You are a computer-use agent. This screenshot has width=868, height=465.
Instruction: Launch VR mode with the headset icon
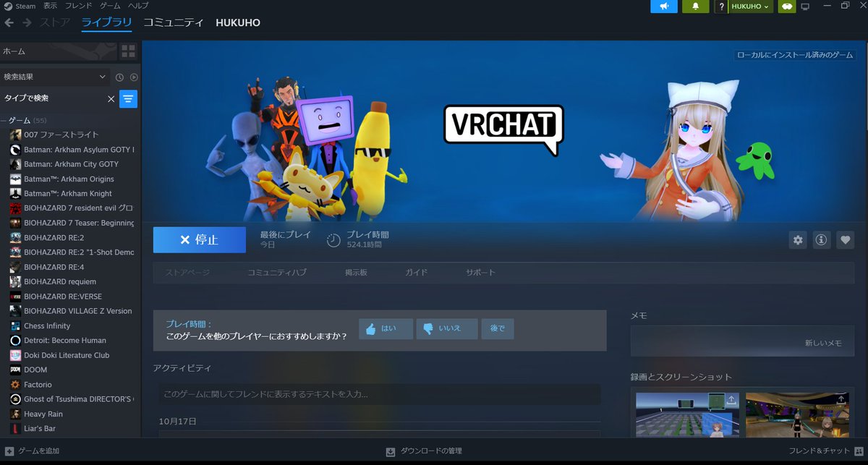[787, 7]
